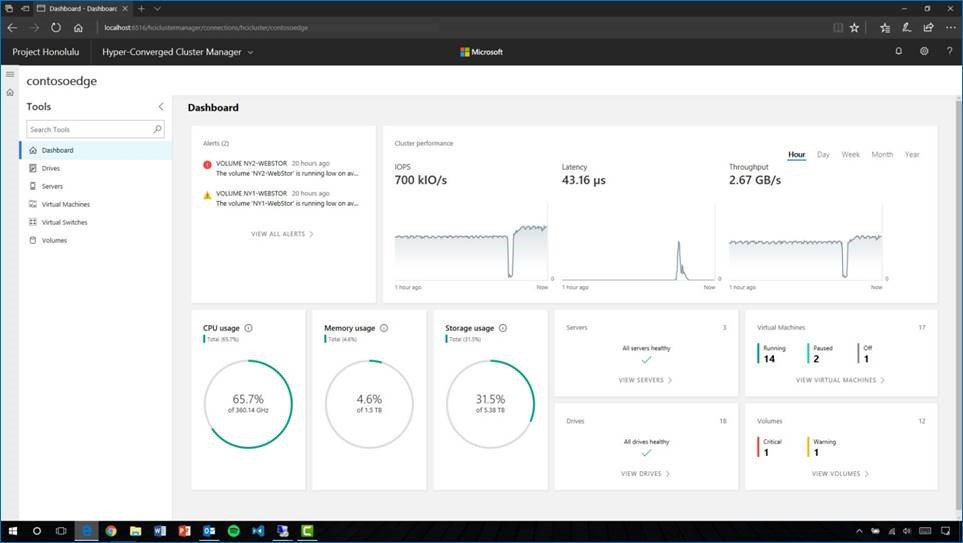The image size is (963, 543).
Task: Select the Year time range tab
Action: pyautogui.click(x=912, y=155)
